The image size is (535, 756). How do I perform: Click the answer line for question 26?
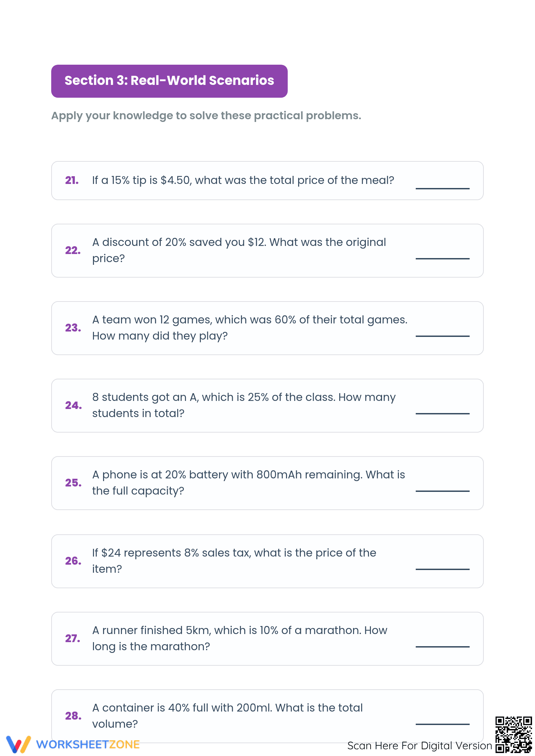click(x=442, y=569)
